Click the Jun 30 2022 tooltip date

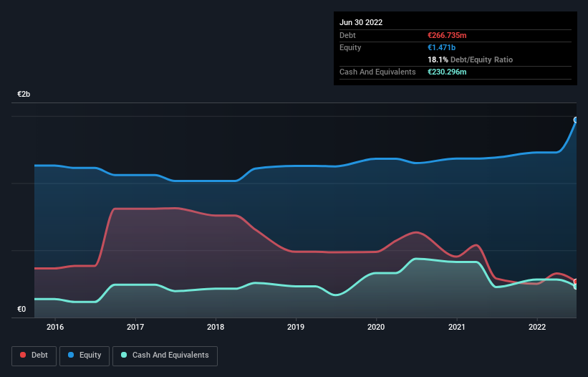tap(361, 22)
